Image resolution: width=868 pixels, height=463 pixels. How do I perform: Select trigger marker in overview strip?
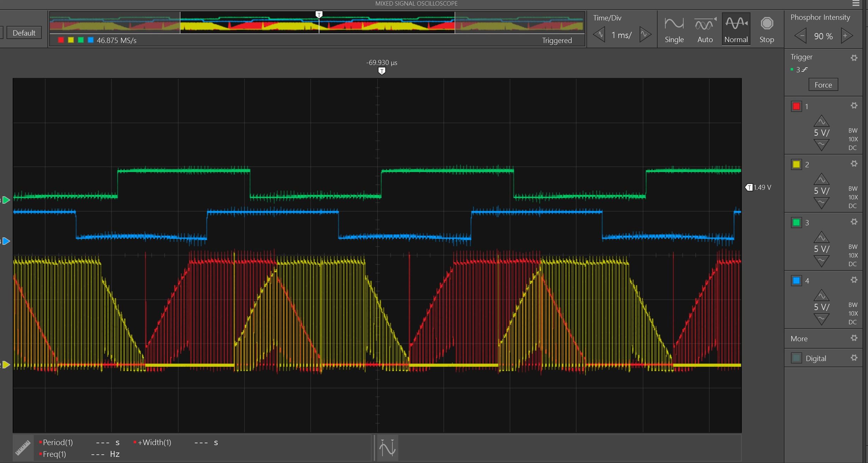[x=319, y=14]
